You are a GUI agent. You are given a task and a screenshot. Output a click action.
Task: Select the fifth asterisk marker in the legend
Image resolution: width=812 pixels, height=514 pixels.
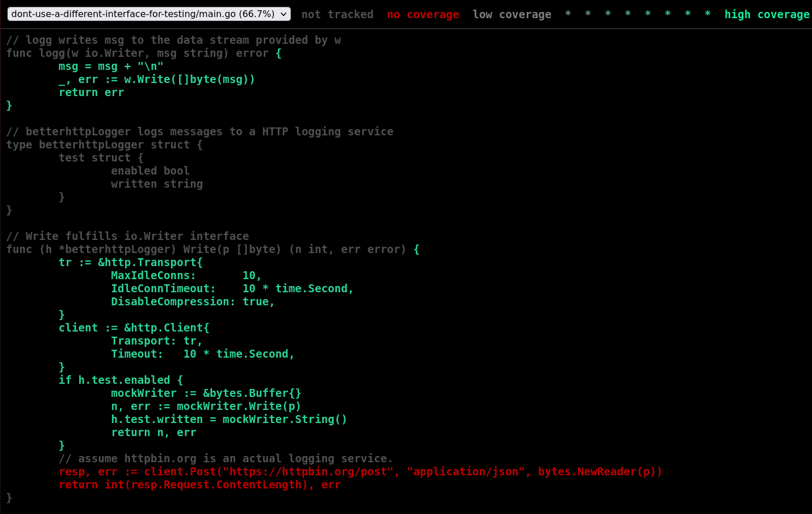(647, 14)
